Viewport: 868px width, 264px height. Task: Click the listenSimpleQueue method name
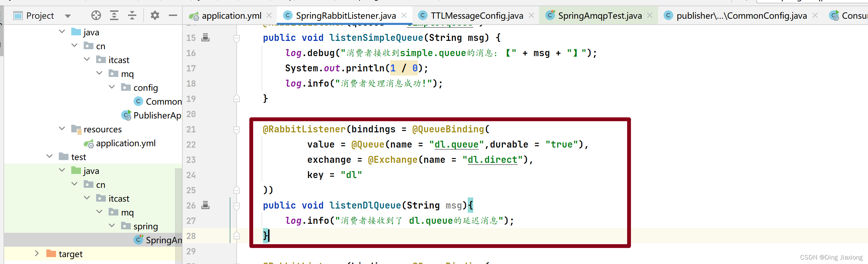point(376,38)
